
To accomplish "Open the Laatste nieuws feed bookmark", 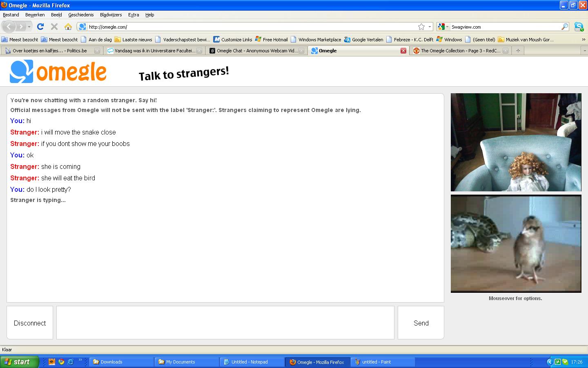I will 134,40.
